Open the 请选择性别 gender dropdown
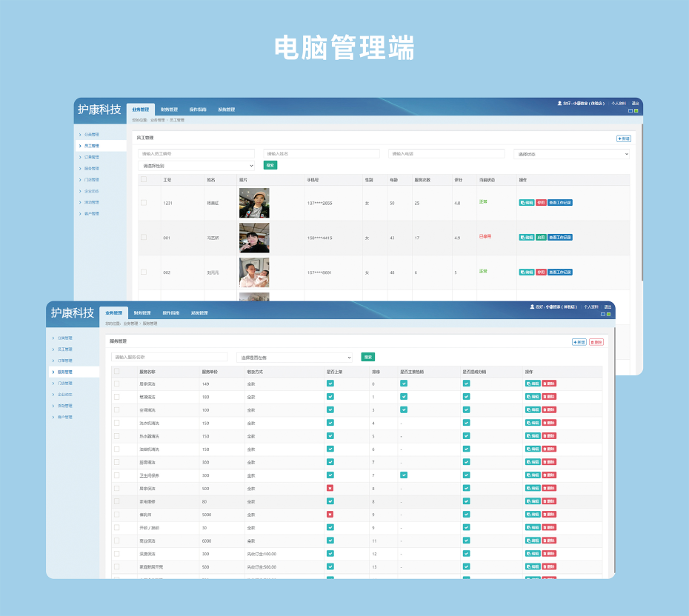This screenshot has height=616, width=689. tap(196, 166)
